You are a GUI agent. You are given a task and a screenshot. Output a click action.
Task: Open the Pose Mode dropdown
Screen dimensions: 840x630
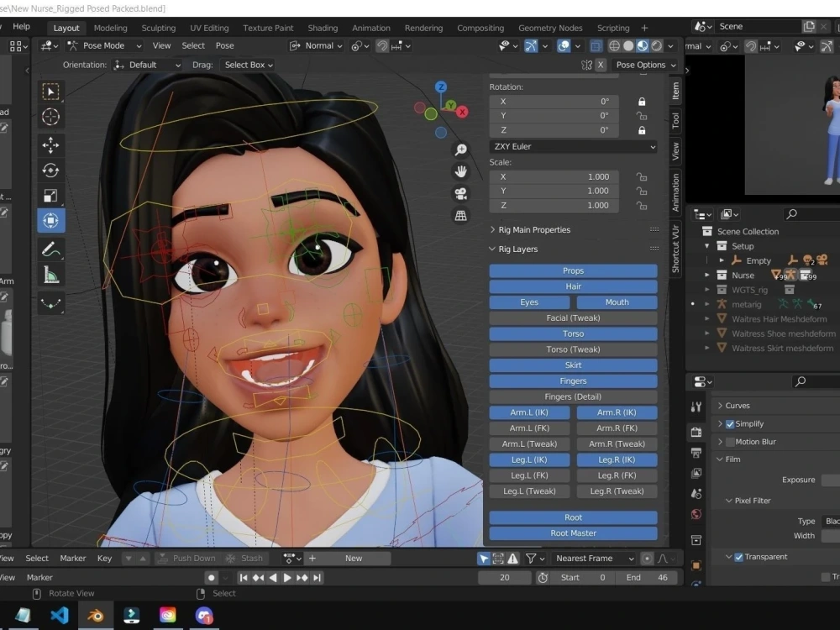(x=104, y=46)
